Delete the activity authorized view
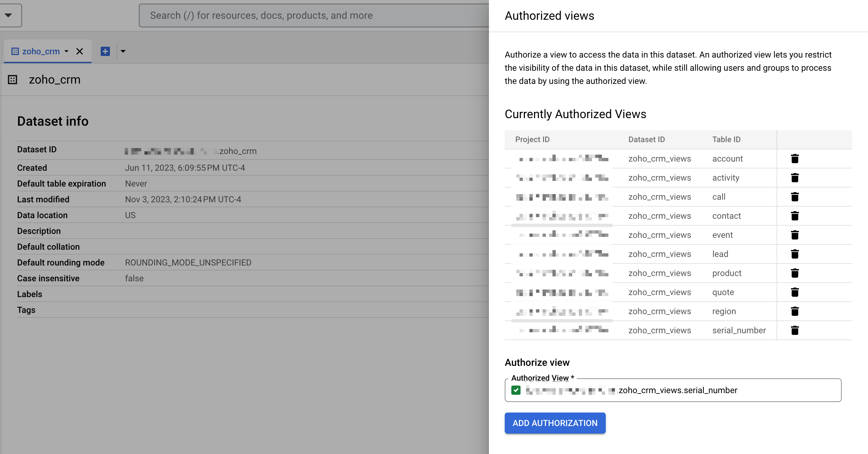The width and height of the screenshot is (868, 454). point(795,178)
